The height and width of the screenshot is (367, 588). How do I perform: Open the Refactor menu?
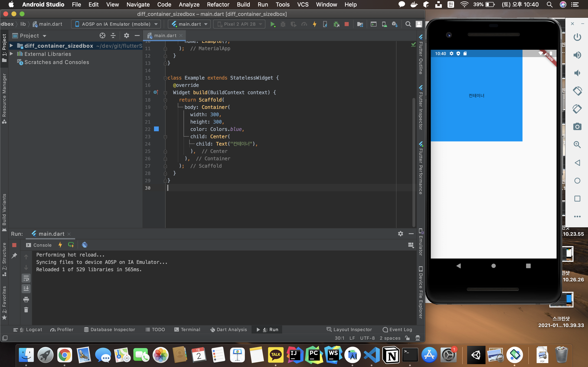[218, 4]
